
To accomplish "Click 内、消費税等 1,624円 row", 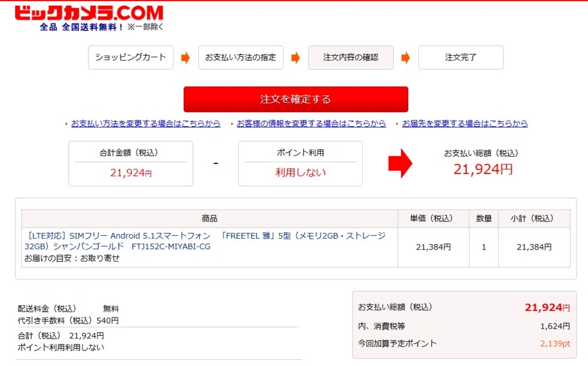I will coord(464,326).
